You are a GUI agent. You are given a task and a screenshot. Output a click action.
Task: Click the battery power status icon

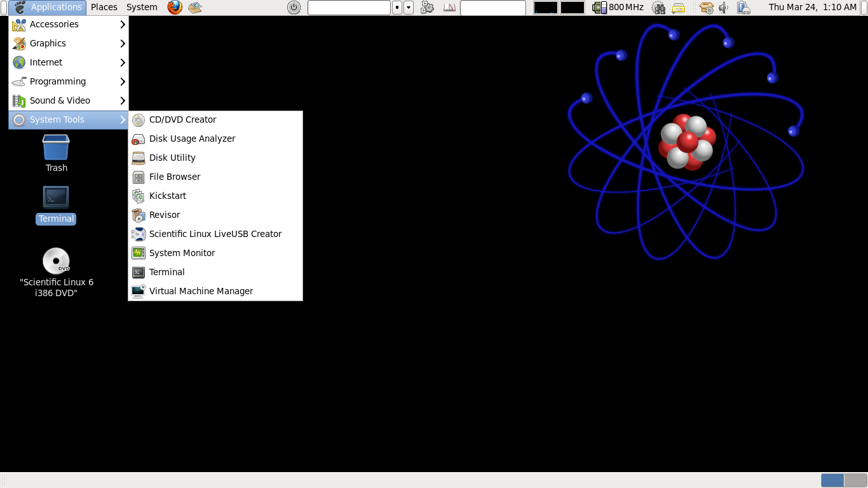pos(743,8)
